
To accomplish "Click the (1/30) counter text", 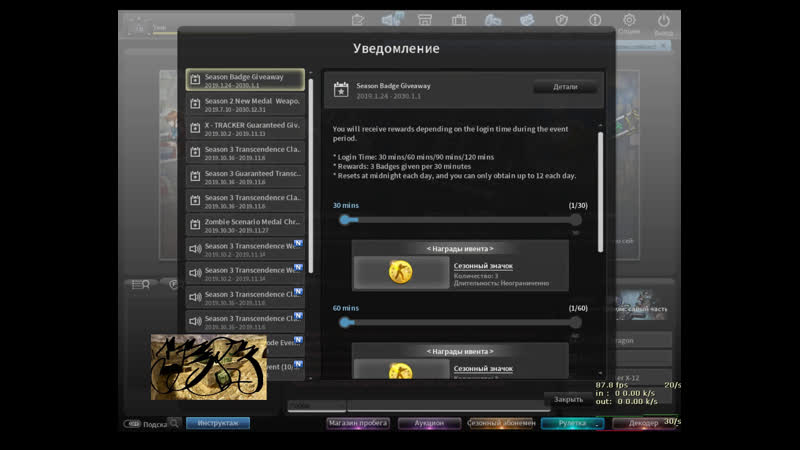I will (578, 205).
